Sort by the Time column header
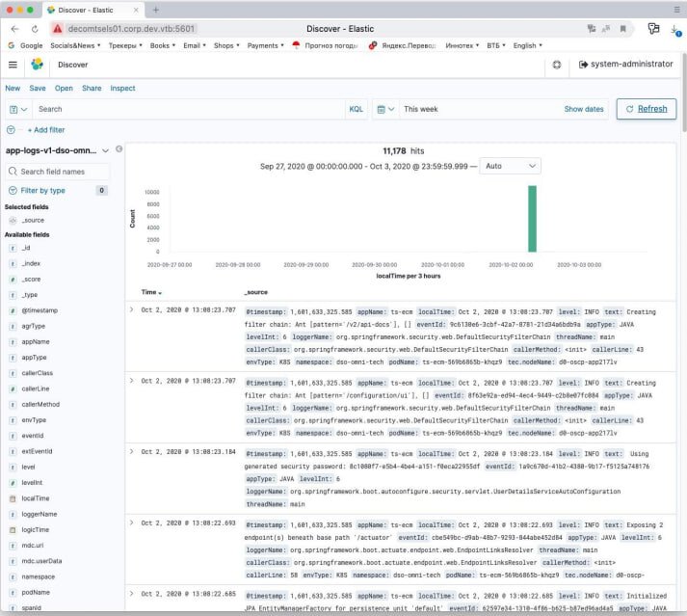Image resolution: width=687 pixels, height=616 pixels. pyautogui.click(x=151, y=292)
